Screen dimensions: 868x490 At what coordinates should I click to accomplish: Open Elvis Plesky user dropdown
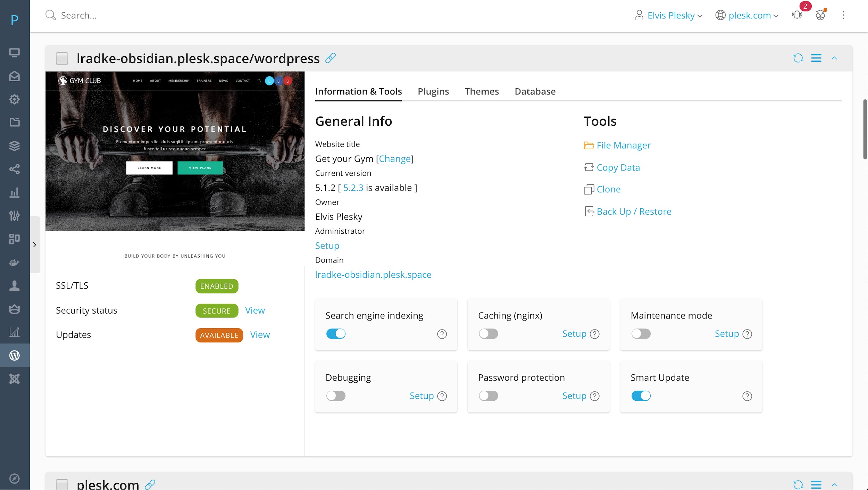click(668, 15)
